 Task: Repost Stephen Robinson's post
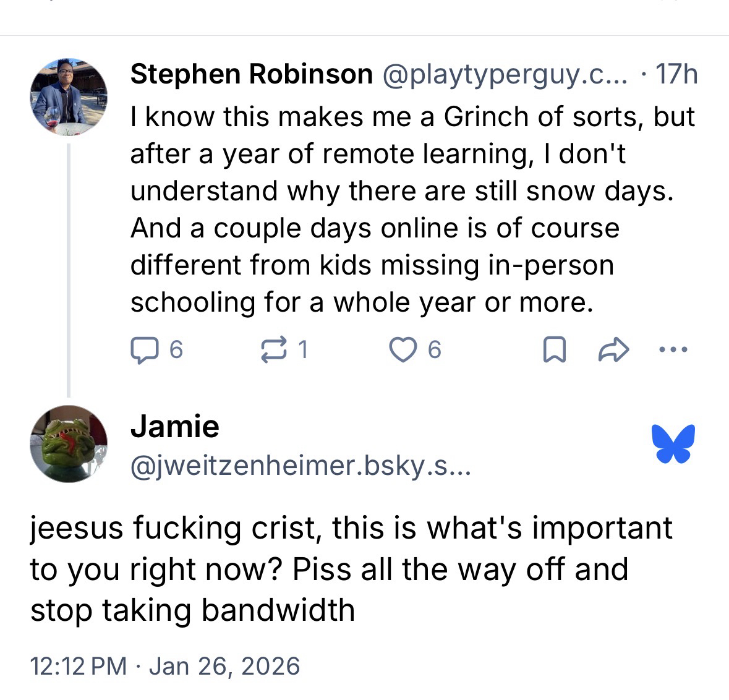pyautogui.click(x=274, y=351)
